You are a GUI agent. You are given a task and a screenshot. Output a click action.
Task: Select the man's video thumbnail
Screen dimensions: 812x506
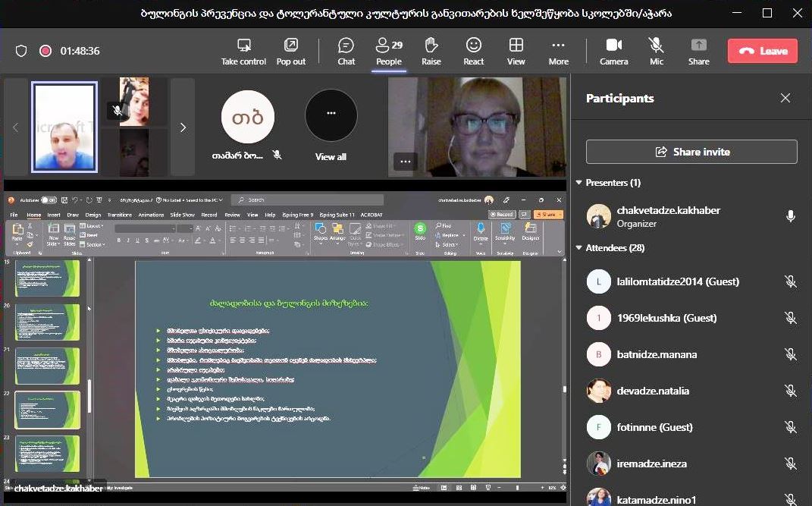(x=64, y=127)
